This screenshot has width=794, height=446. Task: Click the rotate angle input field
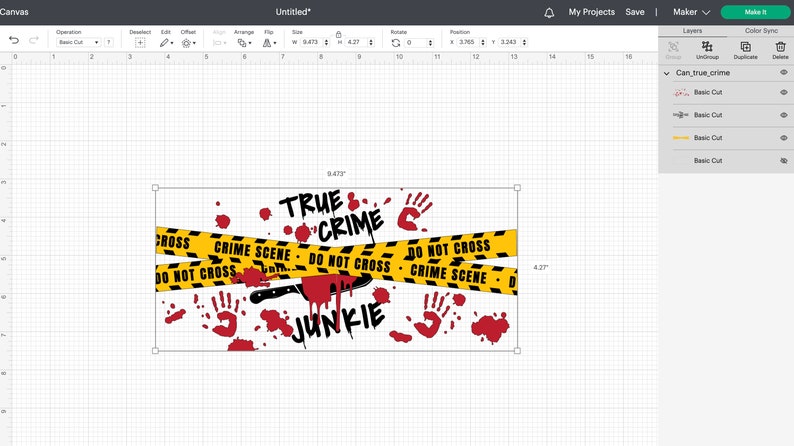coord(416,43)
